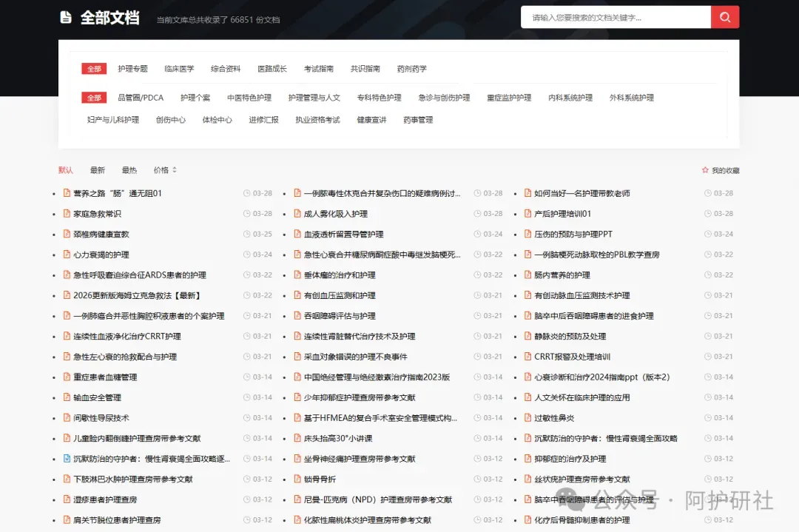Viewport: 799px width, 532px height.
Task: Open document 急性呼吸窘迫综合征ARDS患者的护理
Action: (140, 275)
